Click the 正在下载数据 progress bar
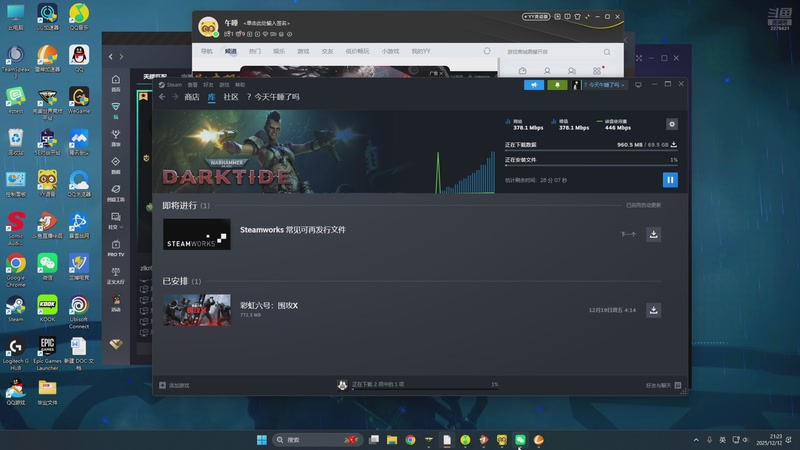Viewport: 800px width, 450px height. tap(591, 151)
